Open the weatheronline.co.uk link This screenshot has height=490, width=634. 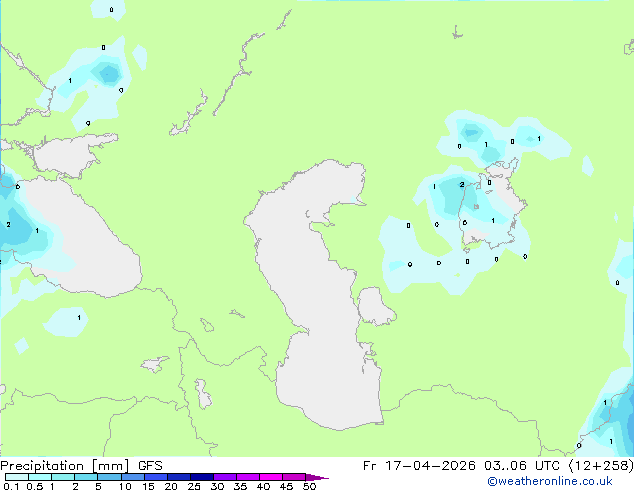(x=550, y=481)
